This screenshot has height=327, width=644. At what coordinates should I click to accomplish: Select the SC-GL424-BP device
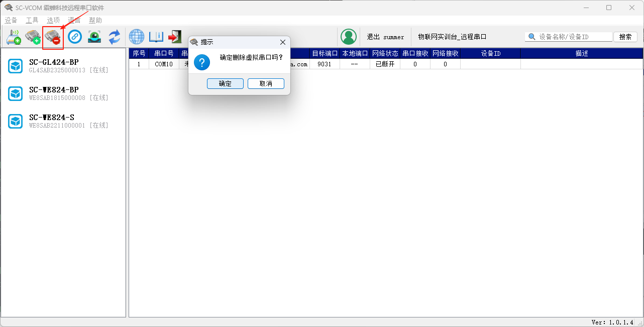click(54, 66)
